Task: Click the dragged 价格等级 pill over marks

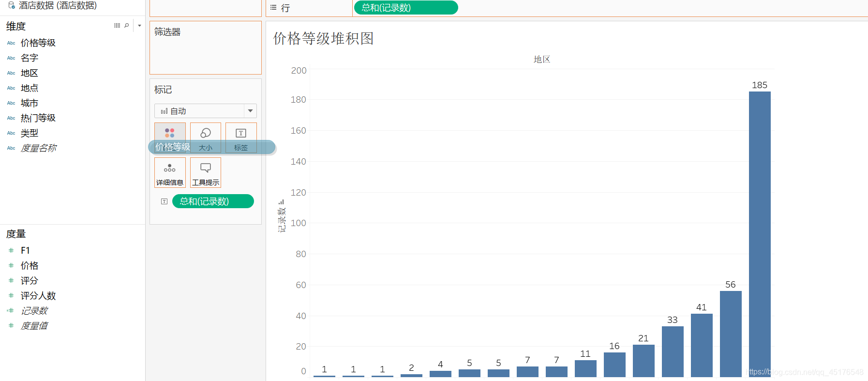Action: click(212, 147)
